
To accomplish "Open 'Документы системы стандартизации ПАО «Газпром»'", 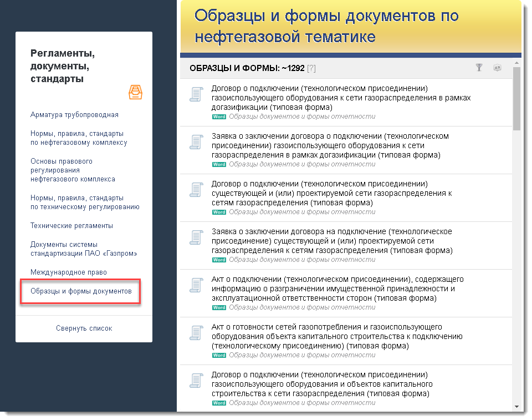I will [84, 249].
